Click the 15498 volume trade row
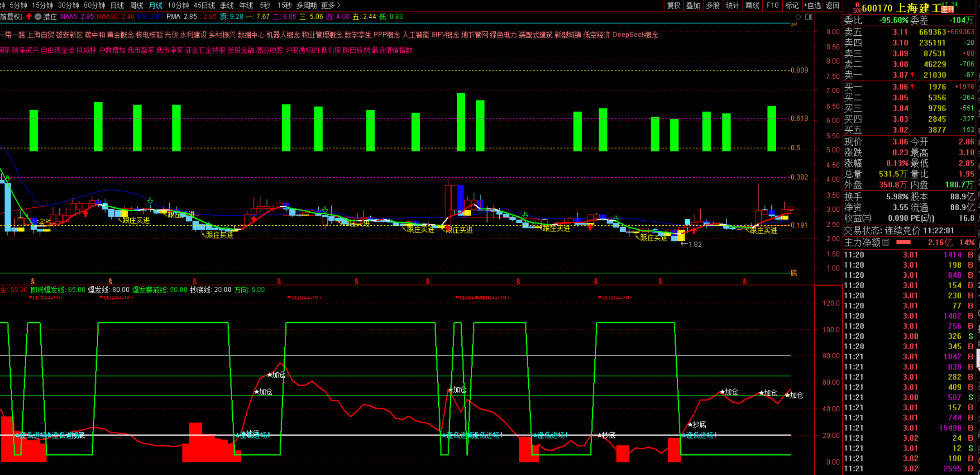The width and height of the screenshot is (980, 475). [910, 428]
